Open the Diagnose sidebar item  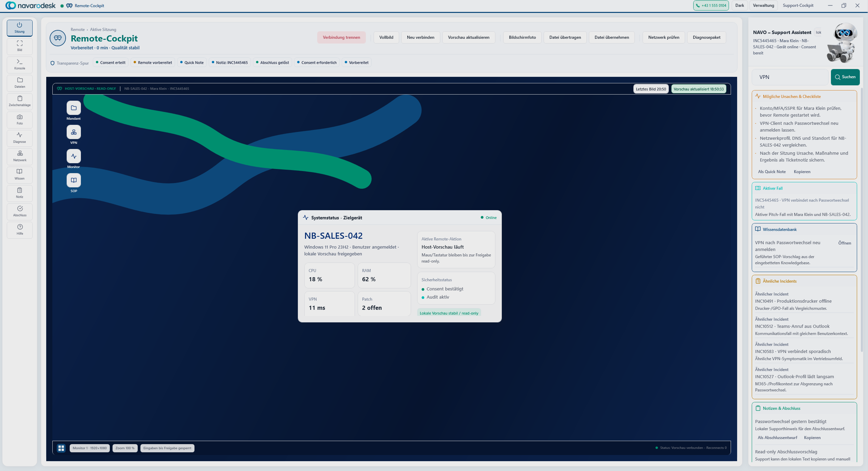click(x=20, y=138)
